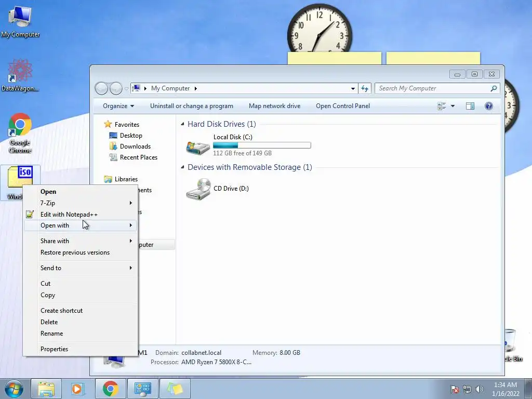The height and width of the screenshot is (399, 532).
Task: Show the preview pane via toolbar icon
Action: (x=470, y=106)
